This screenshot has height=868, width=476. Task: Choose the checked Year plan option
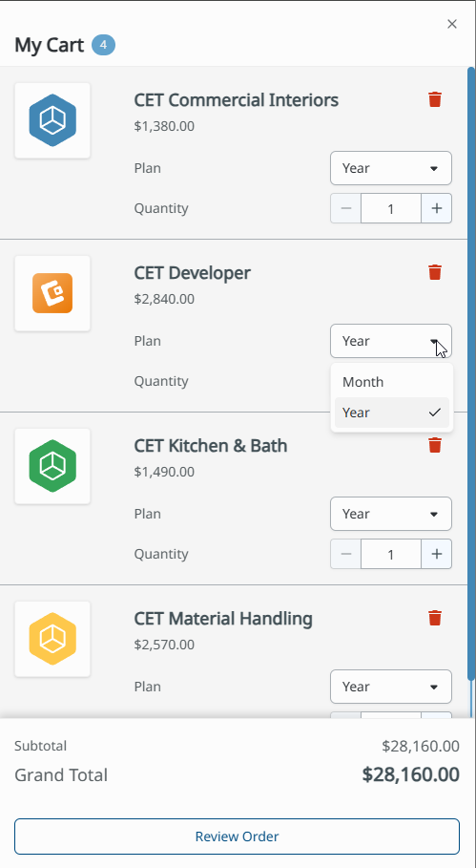tap(392, 413)
